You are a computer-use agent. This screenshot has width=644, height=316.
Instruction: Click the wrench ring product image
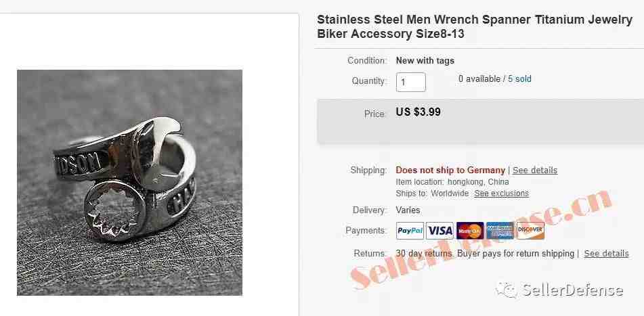[129, 183]
